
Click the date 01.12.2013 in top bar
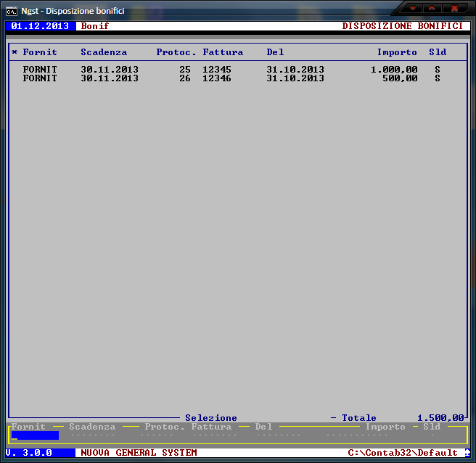(40, 26)
